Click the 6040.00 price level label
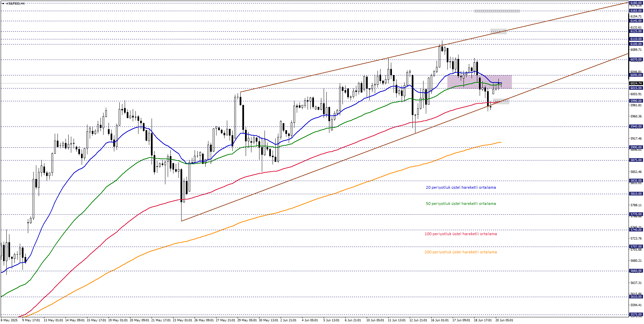 636,75
